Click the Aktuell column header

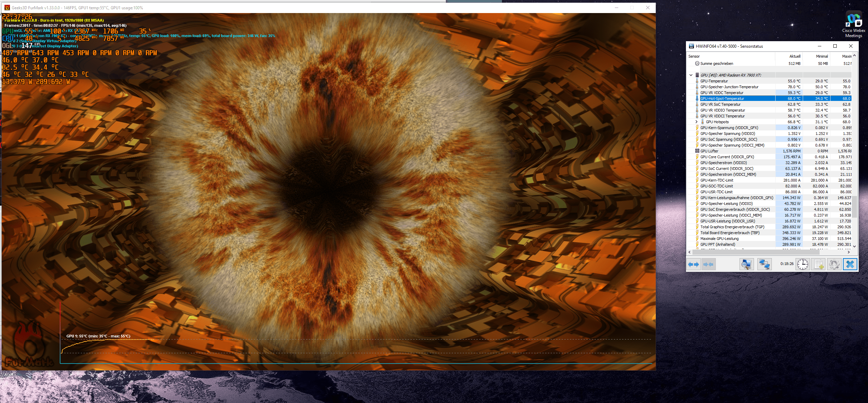(x=789, y=56)
